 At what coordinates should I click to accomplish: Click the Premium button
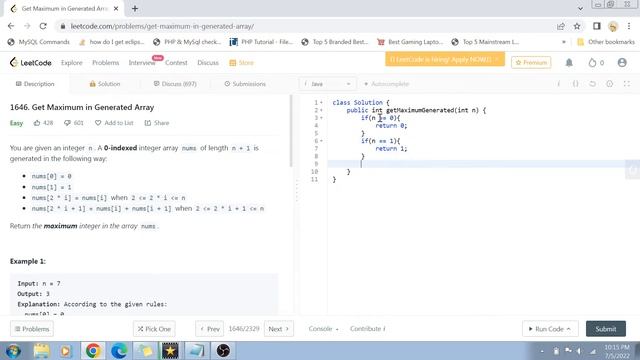(531, 62)
